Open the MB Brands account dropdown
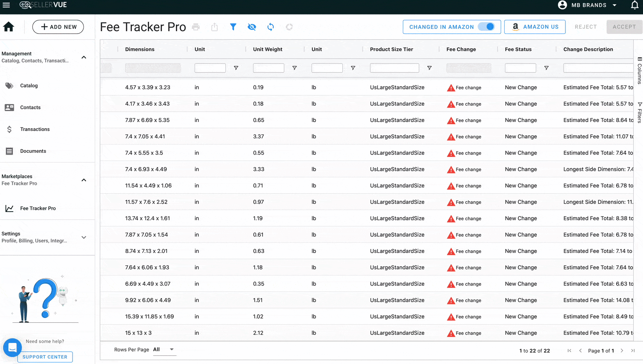Viewport: 643px width, 364px height. tap(615, 5)
